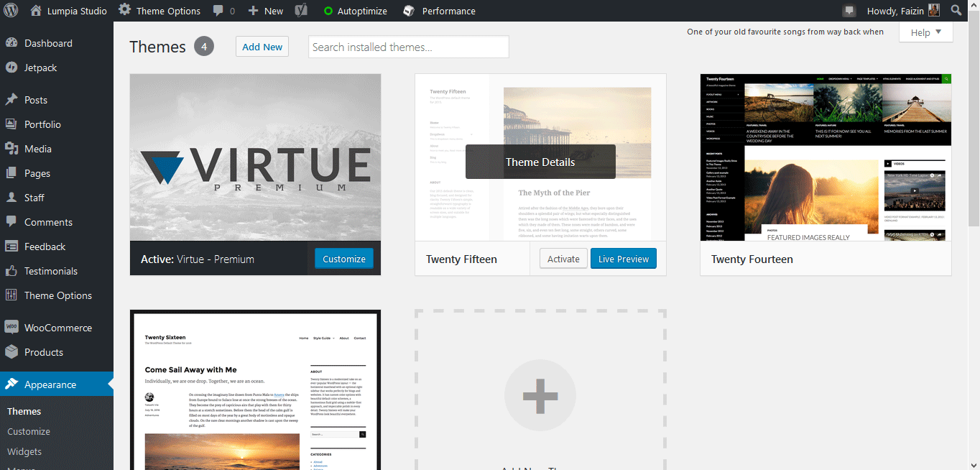This screenshot has height=470, width=980.
Task: Open the notifications icon beside Howdy
Action: tap(849, 11)
